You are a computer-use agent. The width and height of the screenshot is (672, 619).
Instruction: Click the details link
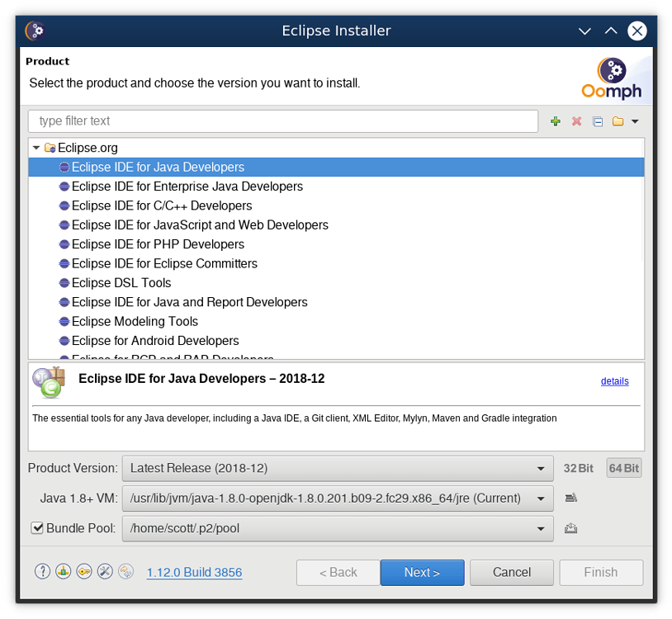[614, 381]
